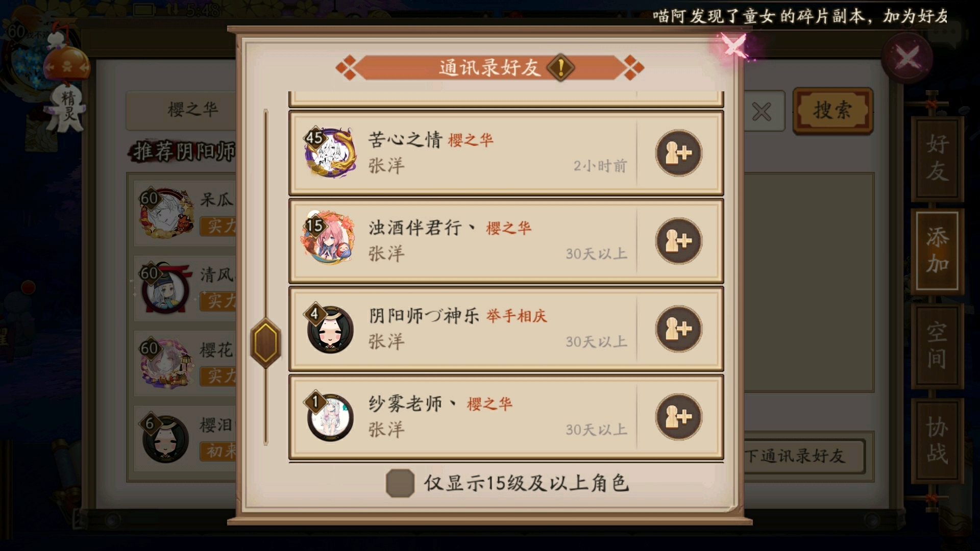This screenshot has height=551, width=980.
Task: Open avatar of level 1 纱雾老师
Action: click(330, 417)
